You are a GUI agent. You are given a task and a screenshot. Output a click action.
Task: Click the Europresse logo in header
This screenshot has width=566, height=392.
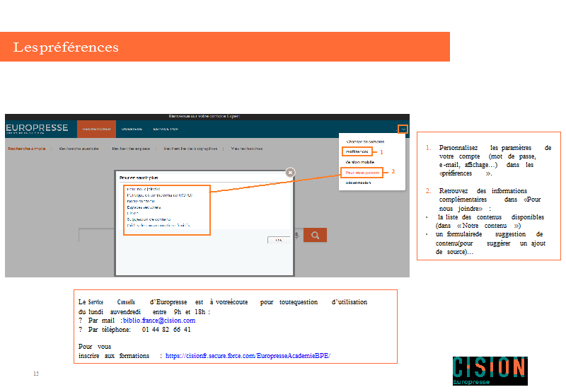pyautogui.click(x=37, y=128)
